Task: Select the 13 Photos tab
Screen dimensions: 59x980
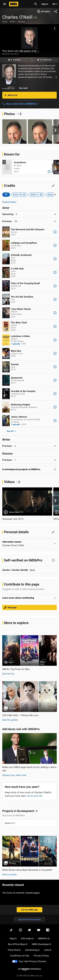Action: (x=44, y=60)
